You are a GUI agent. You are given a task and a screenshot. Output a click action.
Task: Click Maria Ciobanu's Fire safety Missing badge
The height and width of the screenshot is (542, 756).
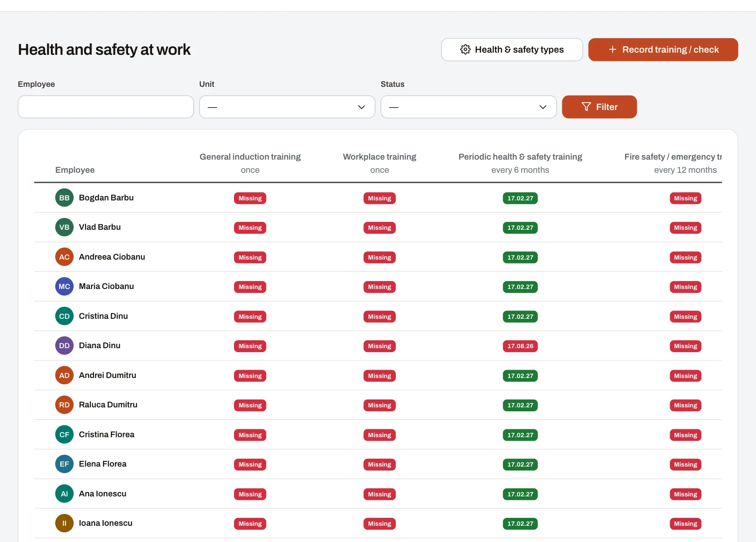click(685, 287)
